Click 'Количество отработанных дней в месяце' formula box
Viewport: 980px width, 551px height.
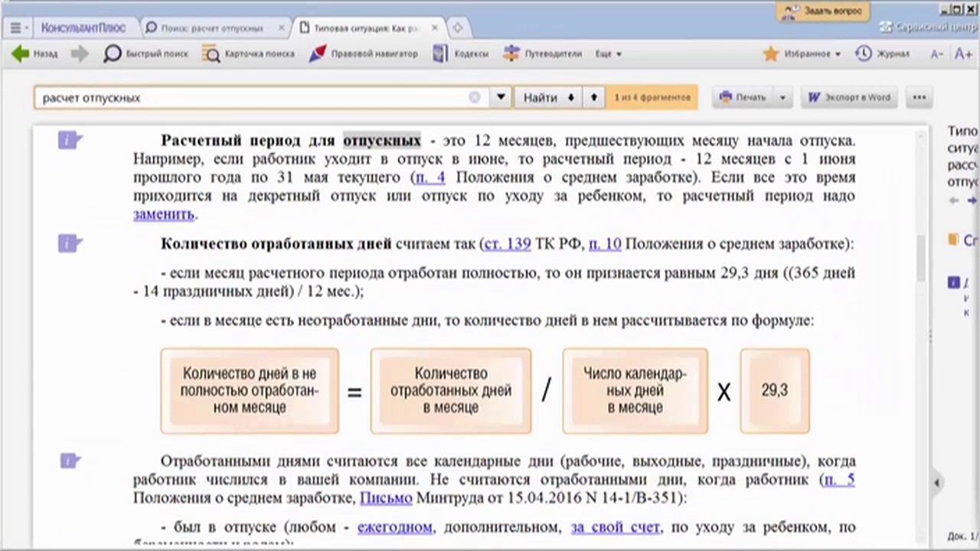coord(451,391)
